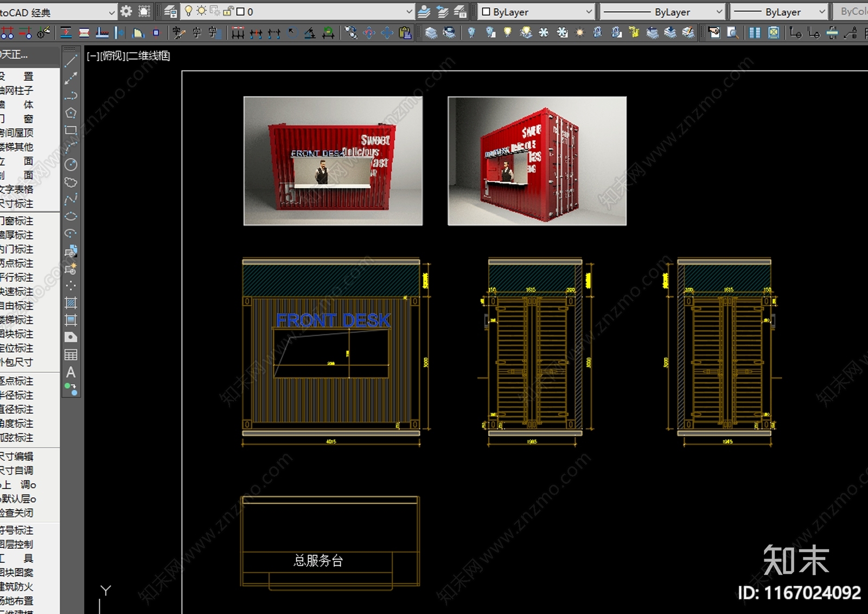The height and width of the screenshot is (614, 868).
Task: Open the 建筑防火 menu item
Action: [17, 586]
